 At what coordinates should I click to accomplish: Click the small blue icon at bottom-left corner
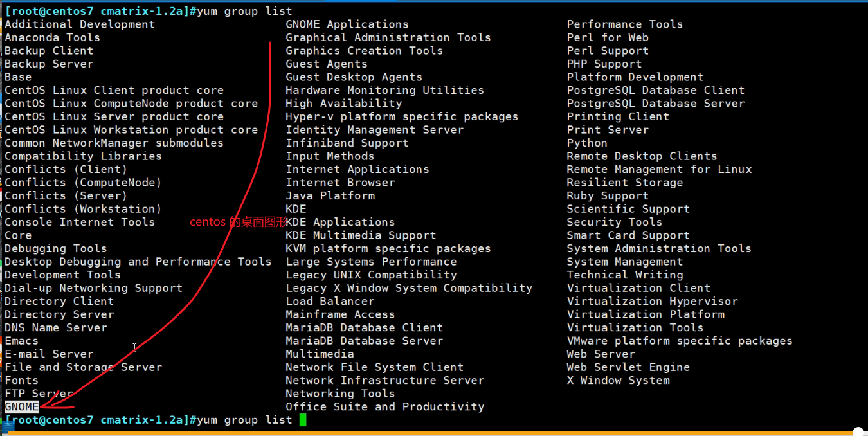(x=8, y=427)
